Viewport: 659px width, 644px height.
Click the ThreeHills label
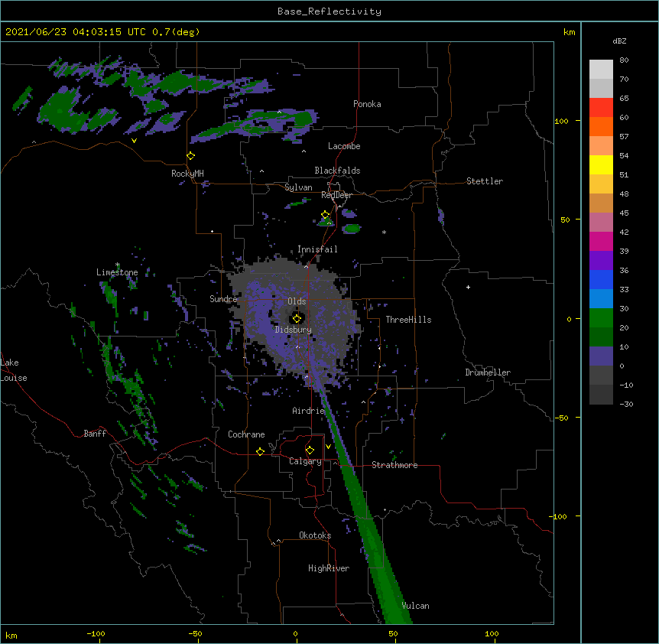pyautogui.click(x=408, y=320)
